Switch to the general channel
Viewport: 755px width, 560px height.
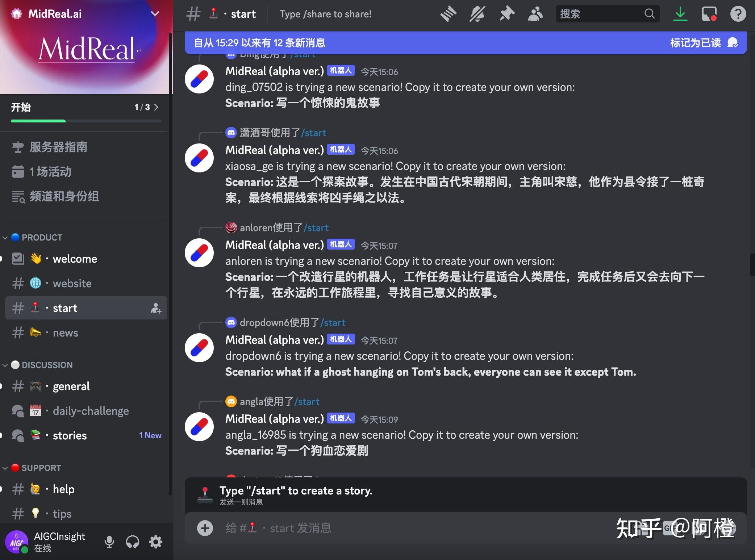(x=71, y=386)
